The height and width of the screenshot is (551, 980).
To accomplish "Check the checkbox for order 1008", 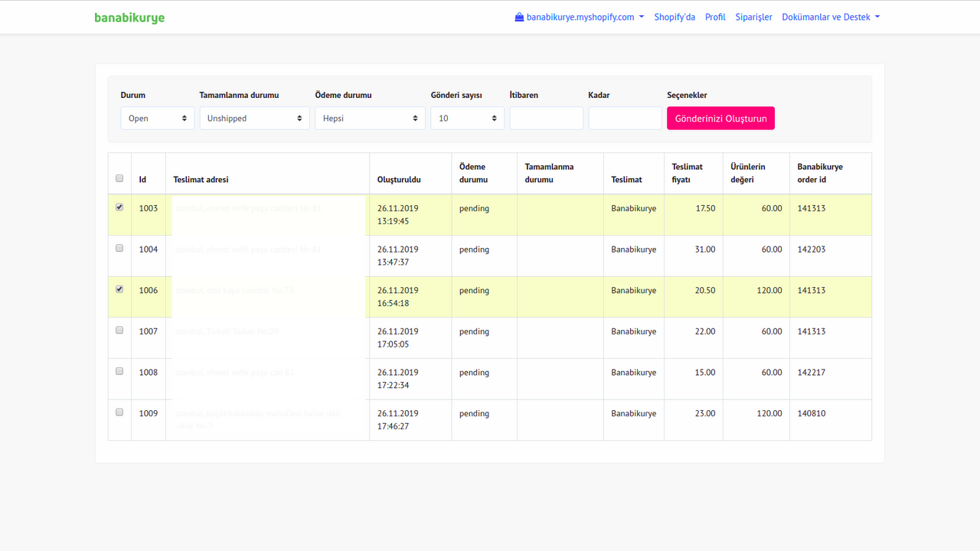I will click(x=119, y=371).
